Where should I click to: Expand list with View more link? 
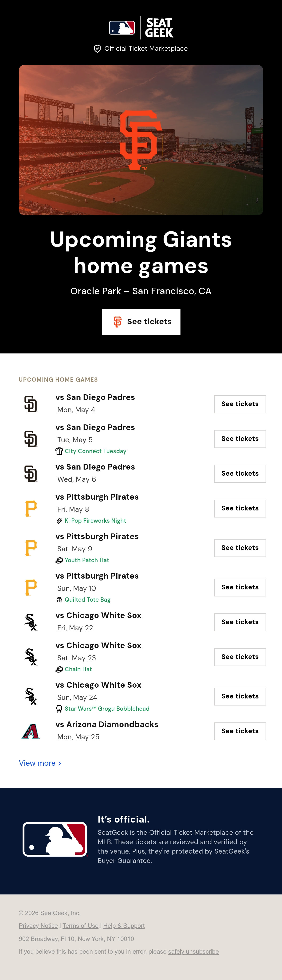(40, 763)
